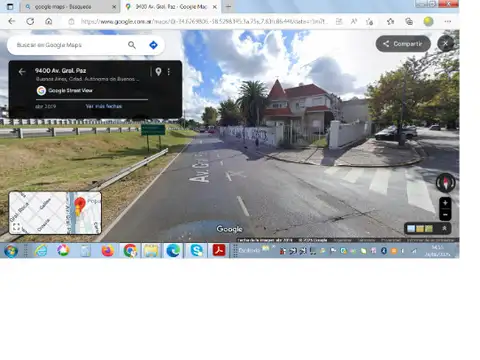Click the minimap with the red pin
This screenshot has height=360, width=480.
[x=55, y=213]
